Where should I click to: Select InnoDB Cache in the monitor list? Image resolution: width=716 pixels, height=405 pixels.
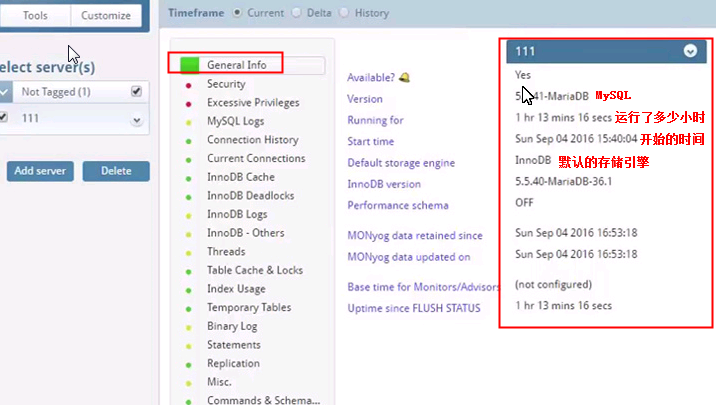(x=241, y=177)
